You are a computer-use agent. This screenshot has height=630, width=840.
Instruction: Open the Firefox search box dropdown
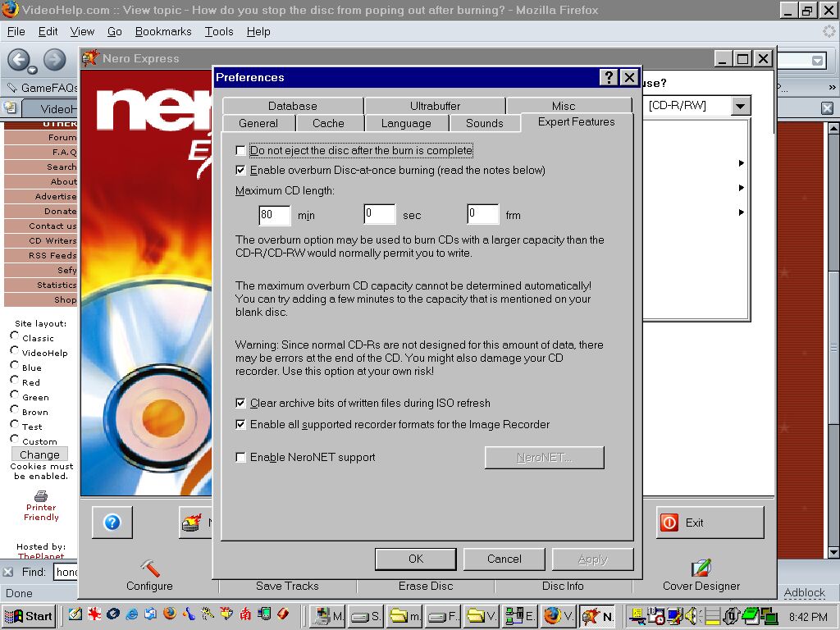(817, 61)
